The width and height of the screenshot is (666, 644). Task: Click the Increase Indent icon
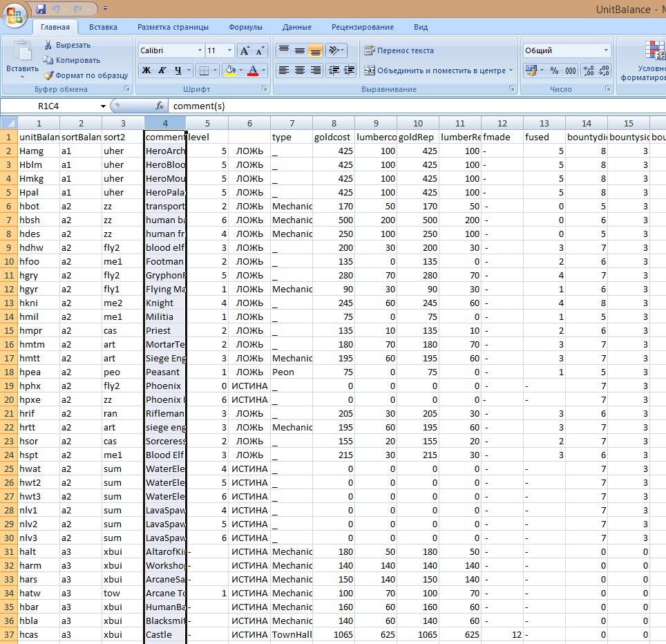349,70
